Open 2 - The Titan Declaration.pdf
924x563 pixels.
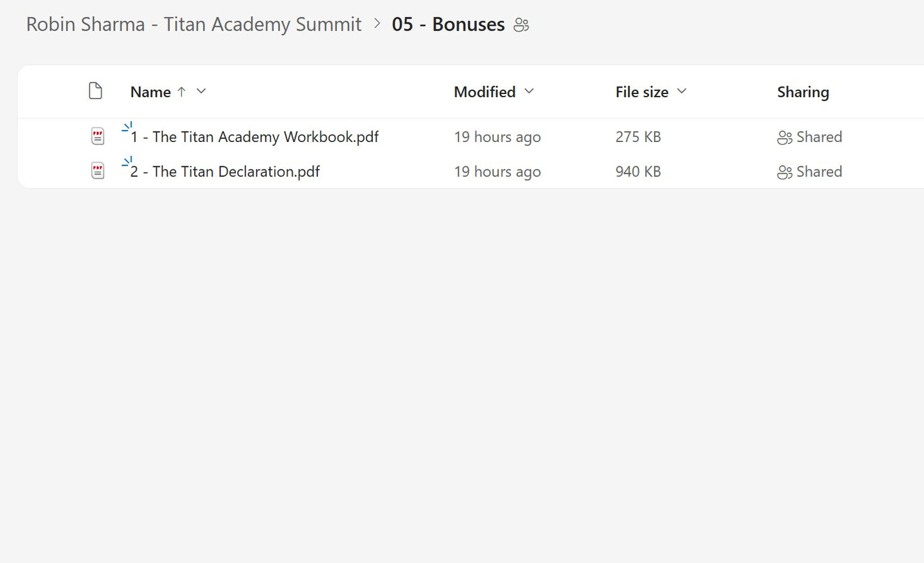pyautogui.click(x=224, y=171)
